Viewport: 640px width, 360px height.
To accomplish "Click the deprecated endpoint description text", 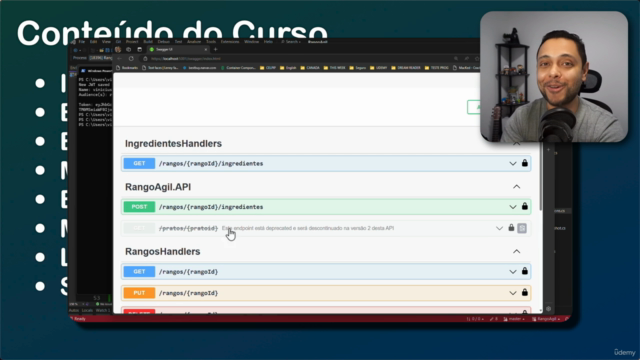I will 308,228.
